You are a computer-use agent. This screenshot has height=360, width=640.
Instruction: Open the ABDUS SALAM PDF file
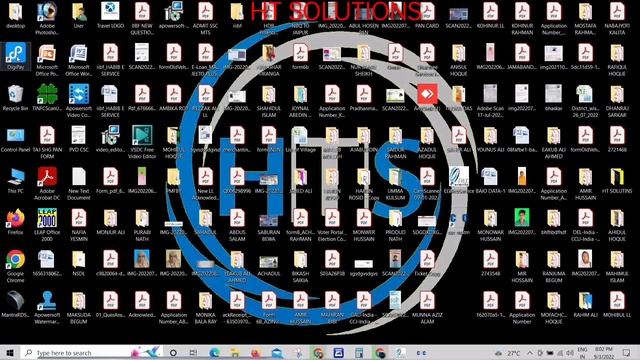pos(237,224)
